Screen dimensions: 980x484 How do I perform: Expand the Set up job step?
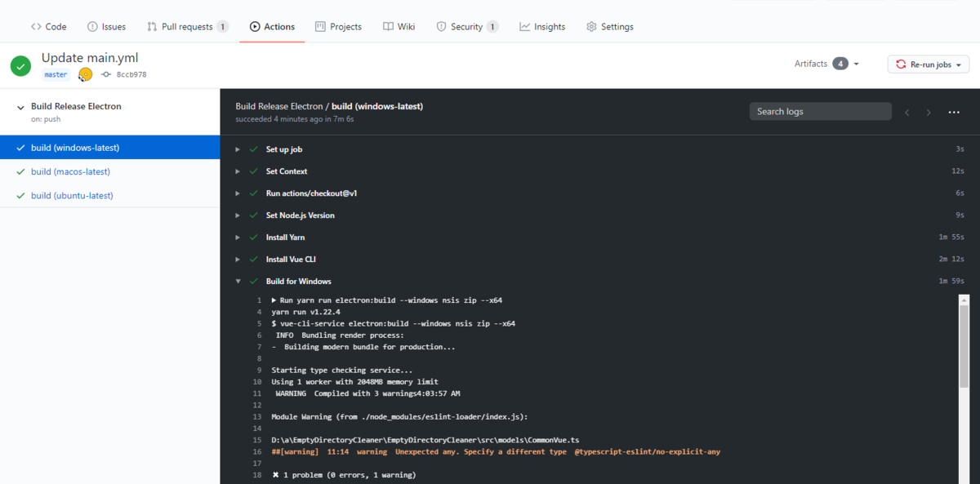(x=238, y=149)
